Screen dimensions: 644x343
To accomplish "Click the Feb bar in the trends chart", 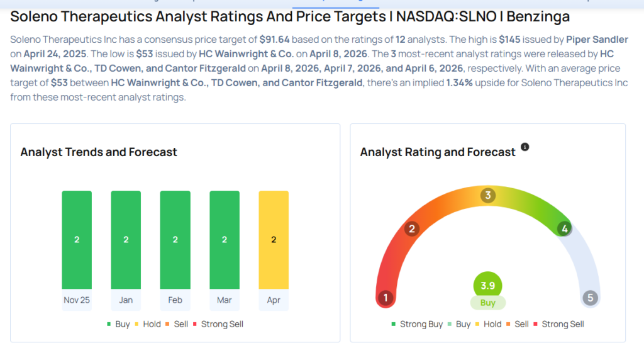I will pyautogui.click(x=175, y=239).
